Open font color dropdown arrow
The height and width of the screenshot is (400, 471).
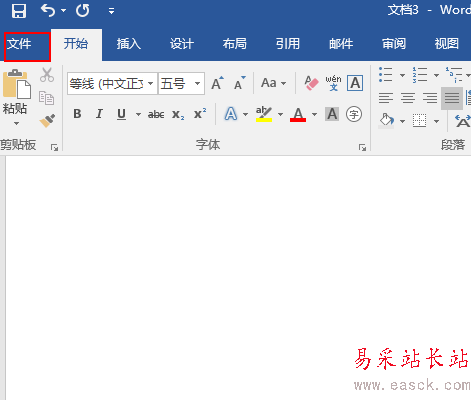click(x=314, y=114)
